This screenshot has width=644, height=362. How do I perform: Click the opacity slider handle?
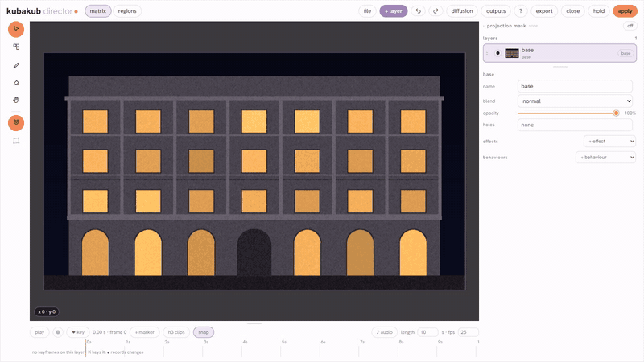(616, 113)
